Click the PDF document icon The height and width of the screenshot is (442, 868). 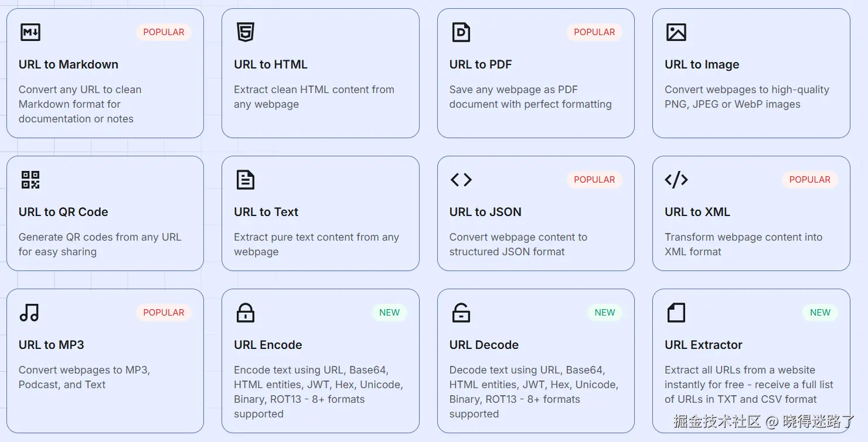461,32
